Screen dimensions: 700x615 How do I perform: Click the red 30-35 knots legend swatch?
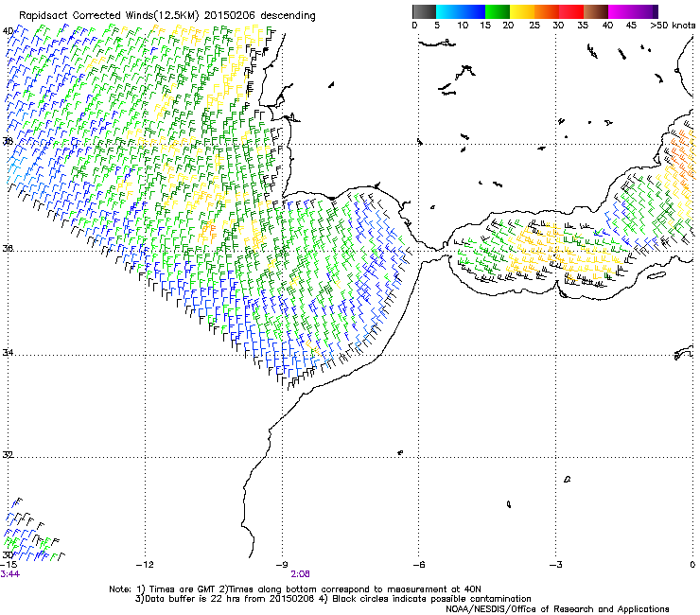pyautogui.click(x=571, y=11)
